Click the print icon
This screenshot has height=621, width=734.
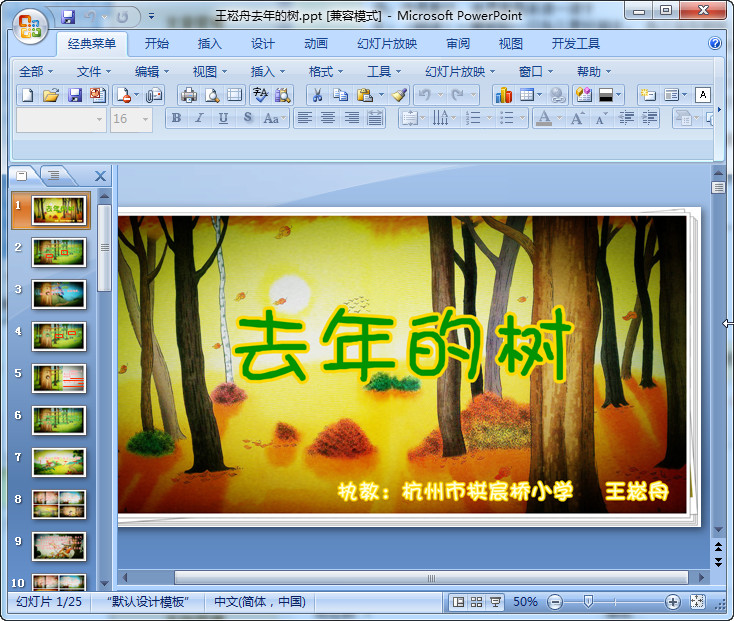tap(189, 95)
